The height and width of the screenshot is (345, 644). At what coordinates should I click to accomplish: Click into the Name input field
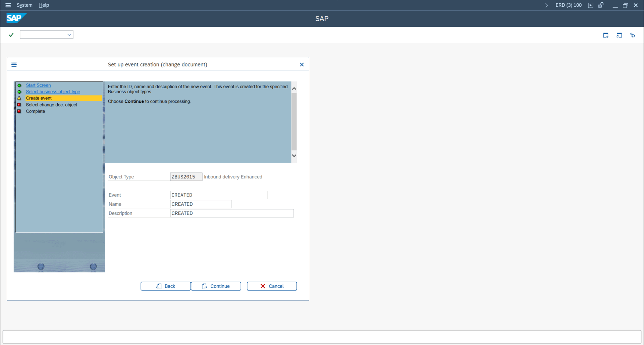click(x=201, y=204)
